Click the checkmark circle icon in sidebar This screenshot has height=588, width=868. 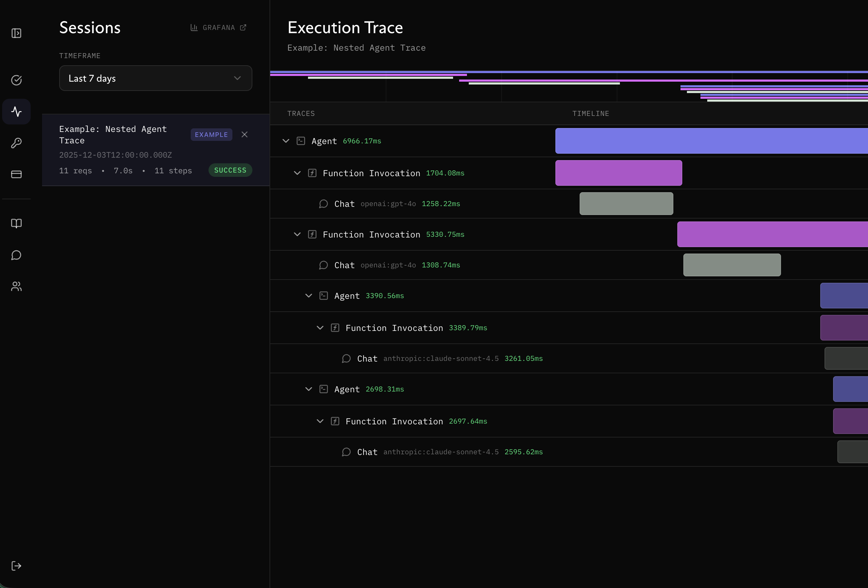click(16, 80)
